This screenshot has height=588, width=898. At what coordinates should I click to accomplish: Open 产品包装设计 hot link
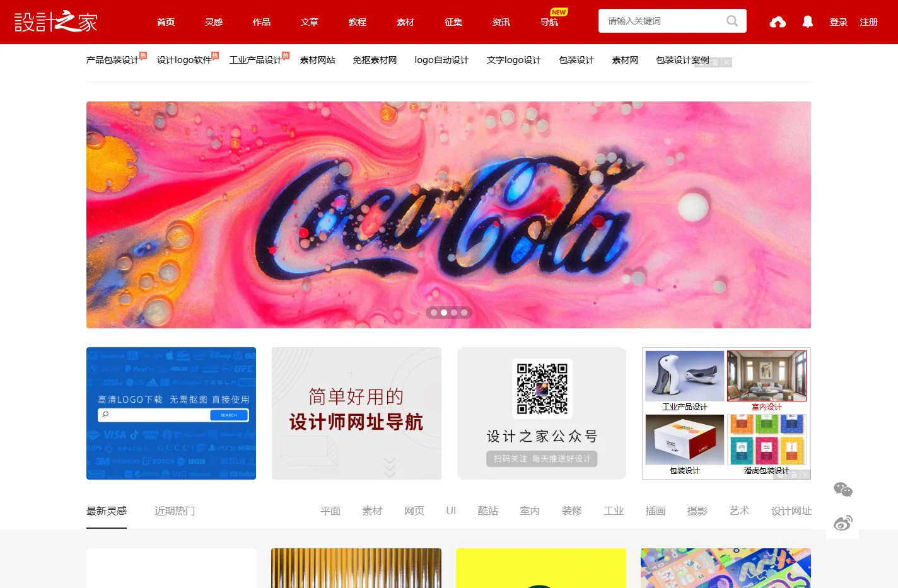pos(113,60)
